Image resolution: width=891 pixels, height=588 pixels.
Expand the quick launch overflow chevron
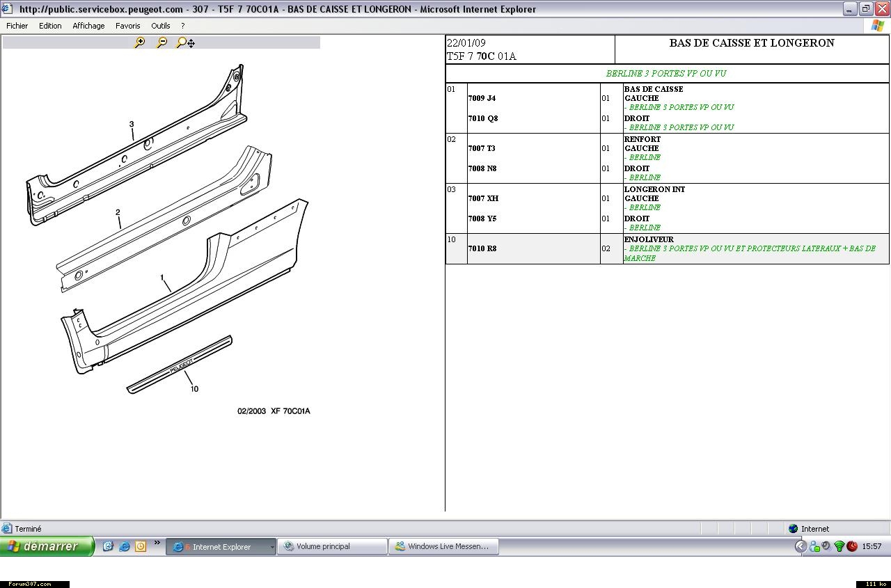coord(157,543)
